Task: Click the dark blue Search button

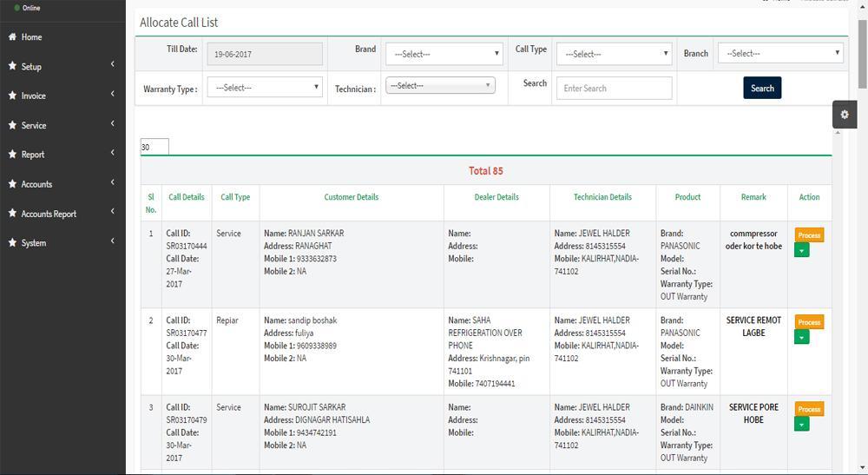Action: pos(762,88)
